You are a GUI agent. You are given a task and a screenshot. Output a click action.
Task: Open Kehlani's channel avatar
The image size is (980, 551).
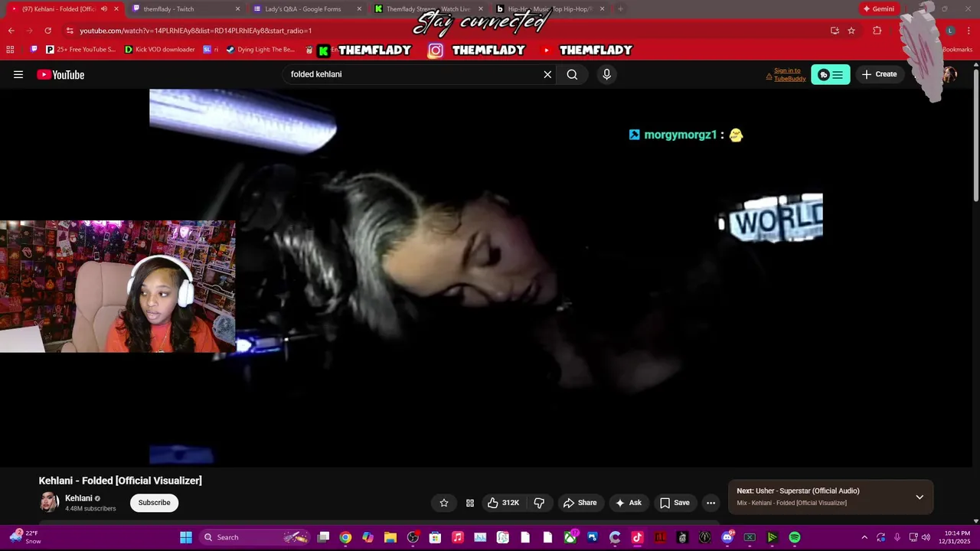[49, 503]
